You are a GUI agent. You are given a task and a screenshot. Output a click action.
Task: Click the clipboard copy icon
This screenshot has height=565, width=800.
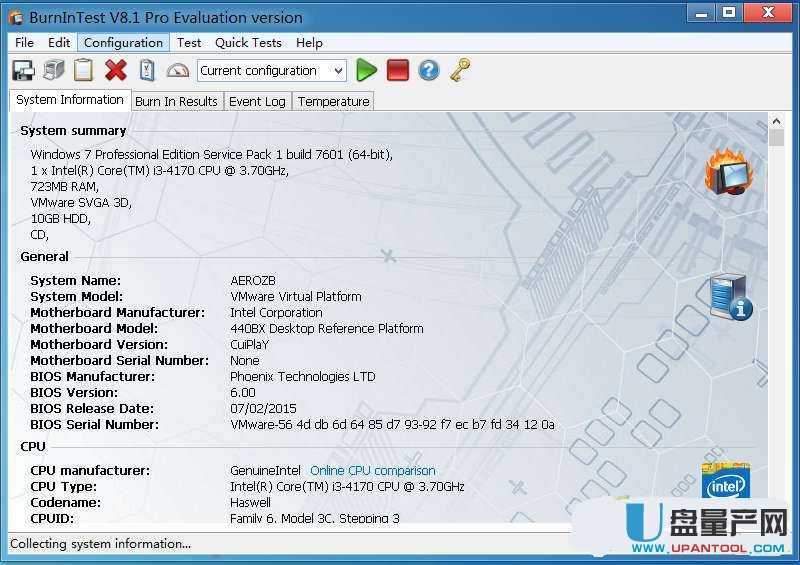[83, 70]
